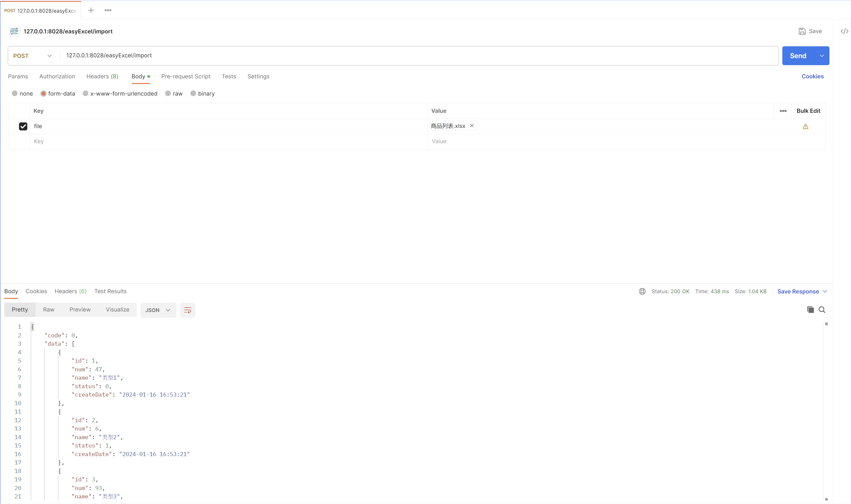Open the POST method dropdown

[33, 56]
